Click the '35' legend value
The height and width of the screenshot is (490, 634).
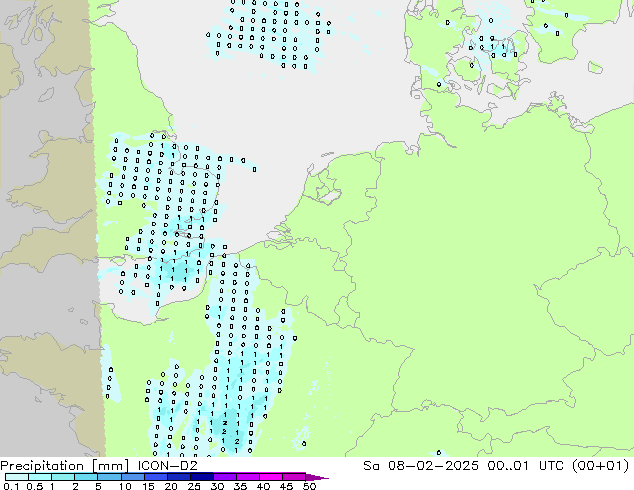pos(240,486)
